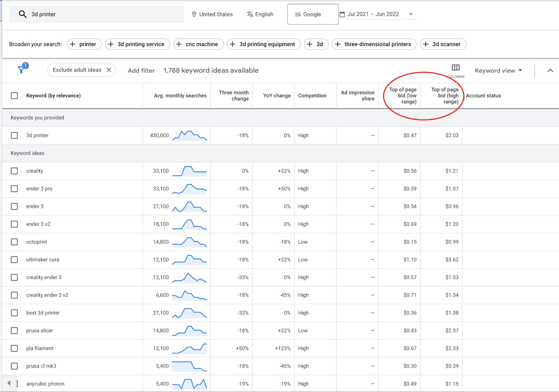Click the filter funnel icon
Viewport: 559px width, 392px height.
22,70
